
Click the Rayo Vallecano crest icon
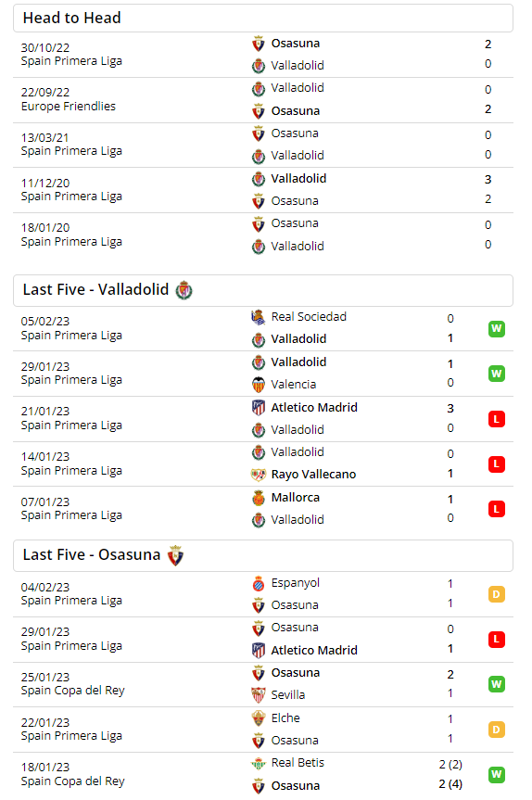point(259,475)
